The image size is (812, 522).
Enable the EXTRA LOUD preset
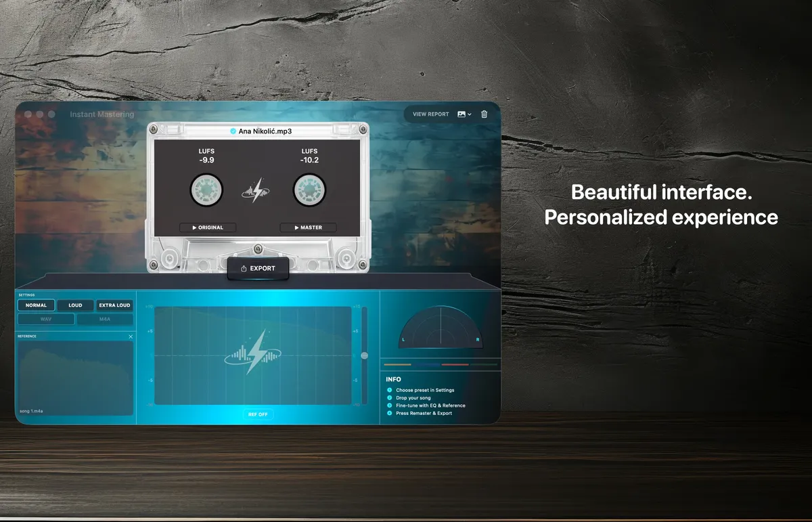[114, 305]
